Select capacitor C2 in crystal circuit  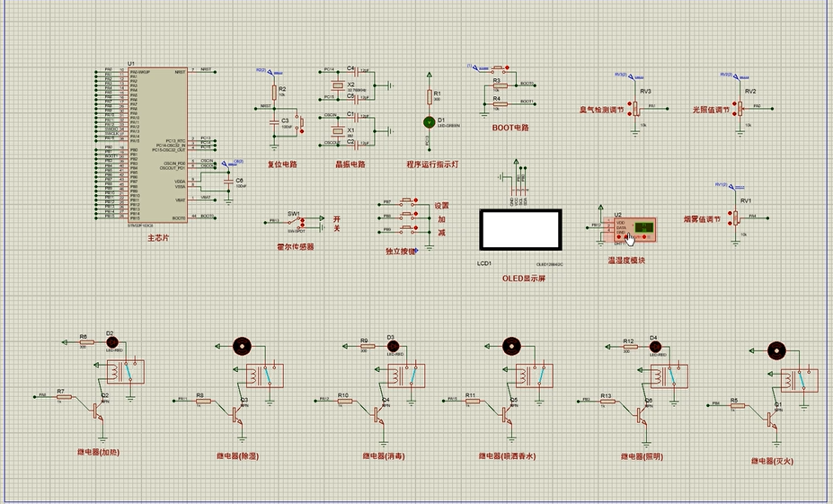click(357, 144)
